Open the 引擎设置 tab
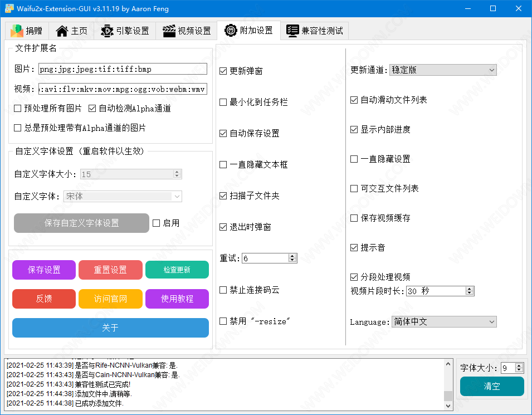This screenshot has height=415, width=532. [x=125, y=31]
